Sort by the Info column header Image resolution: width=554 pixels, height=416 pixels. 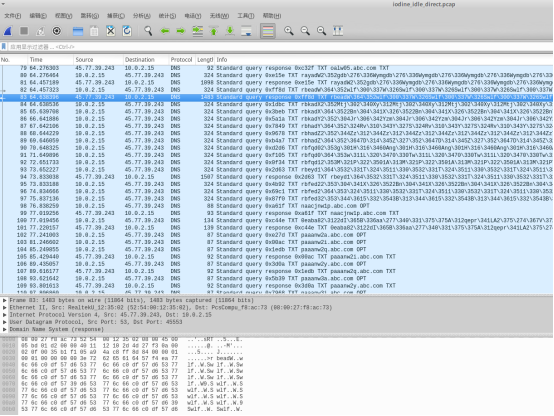pyautogui.click(x=384, y=60)
